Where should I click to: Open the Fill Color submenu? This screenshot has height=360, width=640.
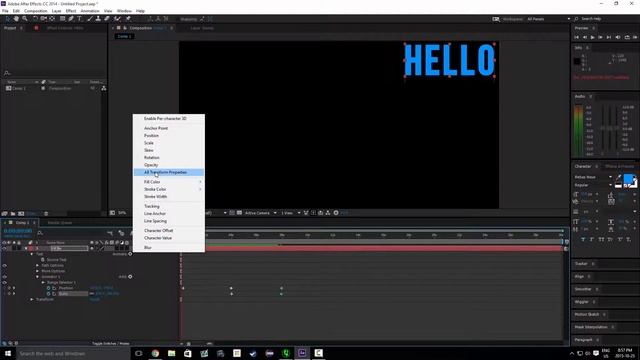(169, 182)
